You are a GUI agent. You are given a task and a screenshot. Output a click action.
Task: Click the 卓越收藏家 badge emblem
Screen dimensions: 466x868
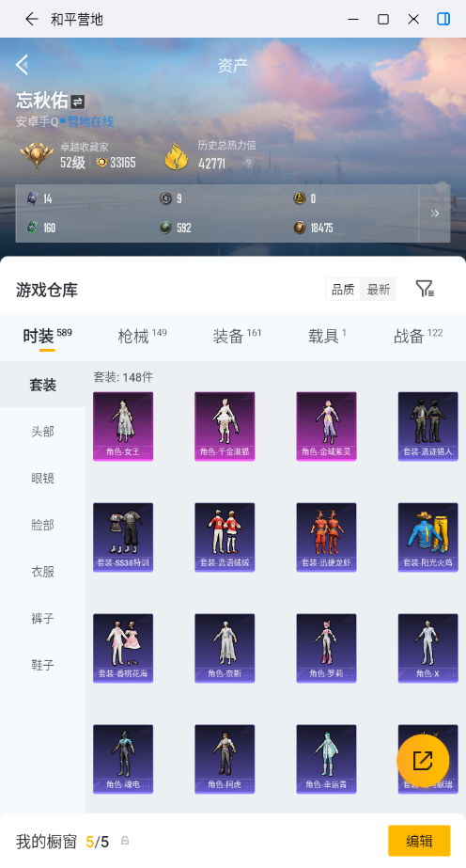coord(37,156)
